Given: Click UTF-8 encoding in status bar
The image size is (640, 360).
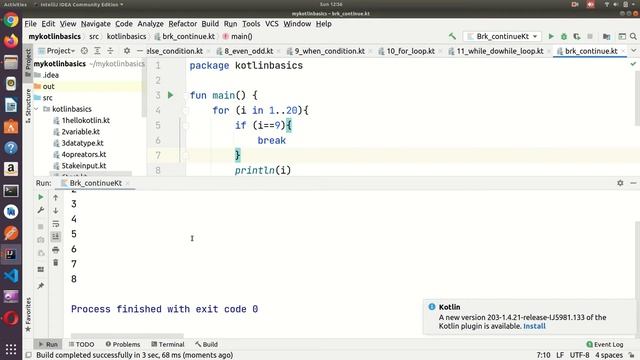Looking at the screenshot, I should 579,355.
